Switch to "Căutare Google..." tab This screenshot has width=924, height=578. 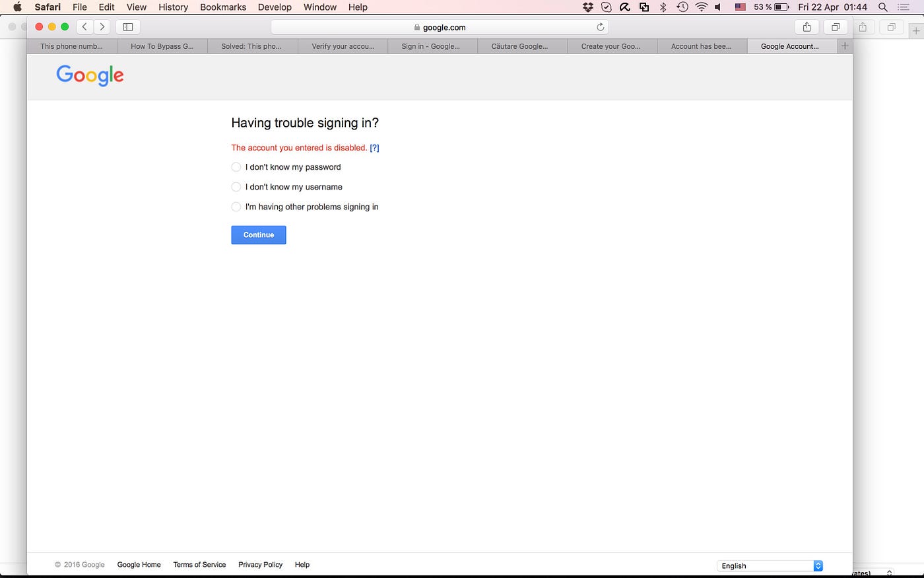tap(523, 46)
